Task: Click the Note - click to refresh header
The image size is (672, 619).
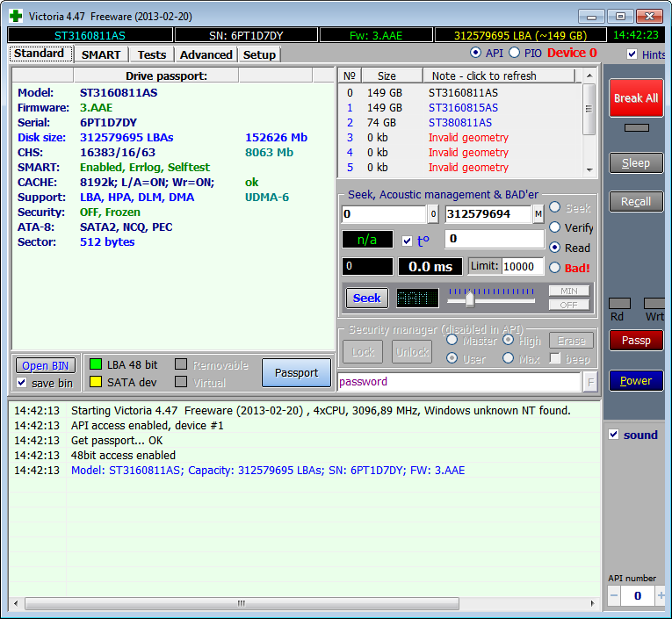Action: click(499, 76)
